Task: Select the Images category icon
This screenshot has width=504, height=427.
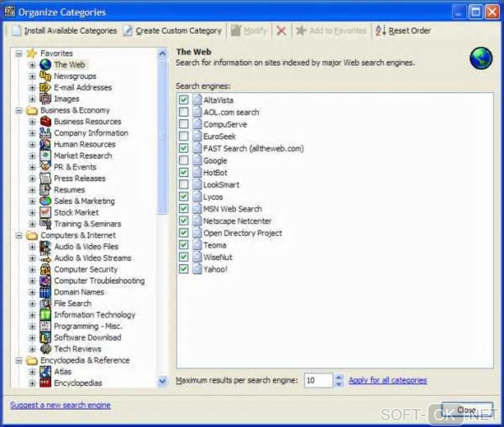Action: [45, 99]
